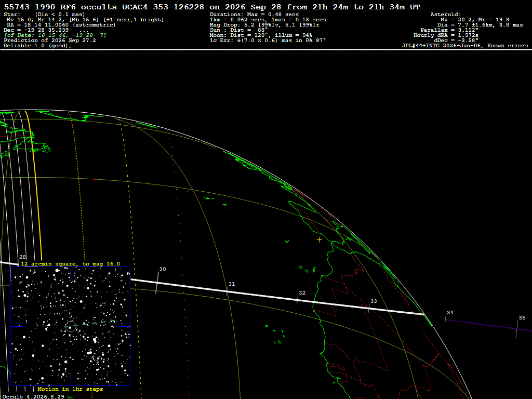Viewport: 532px width, 399px height.
Task: Click the small red dot on the map
Action: tap(95, 180)
